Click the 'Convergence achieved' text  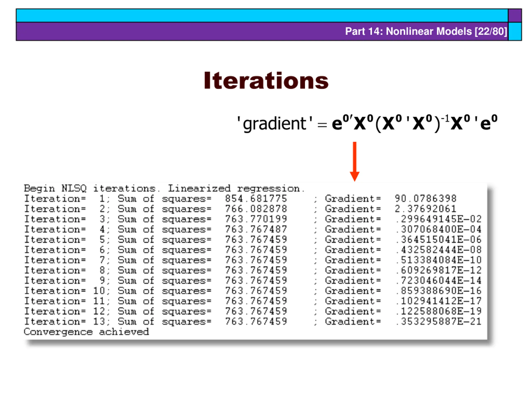pyautogui.click(x=86, y=332)
